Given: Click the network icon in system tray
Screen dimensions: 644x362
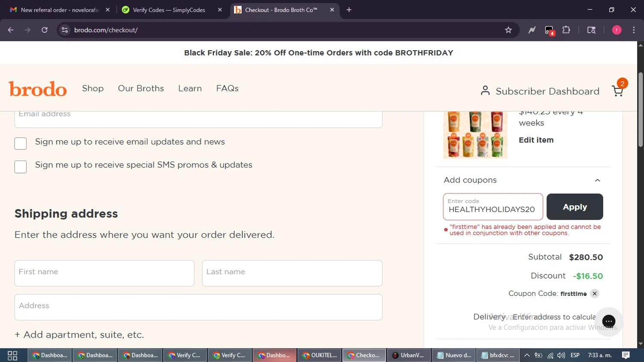Looking at the screenshot, I should click(x=550, y=355).
